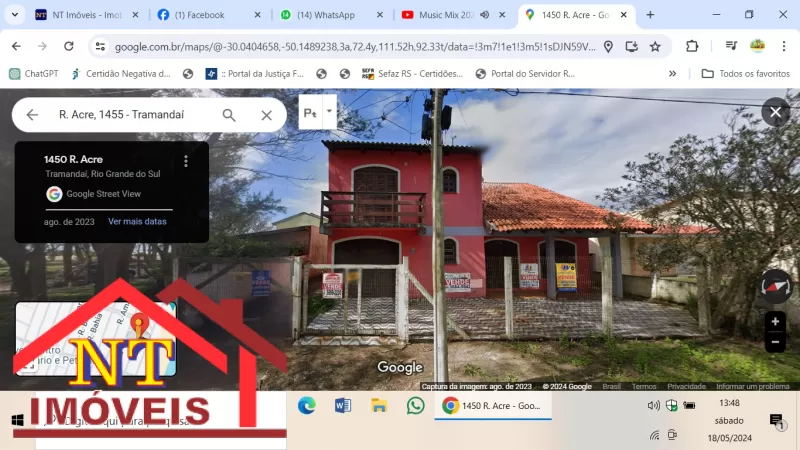This screenshot has height=450, width=800.
Task: Open WhatsApp app from the taskbar
Action: 415,406
